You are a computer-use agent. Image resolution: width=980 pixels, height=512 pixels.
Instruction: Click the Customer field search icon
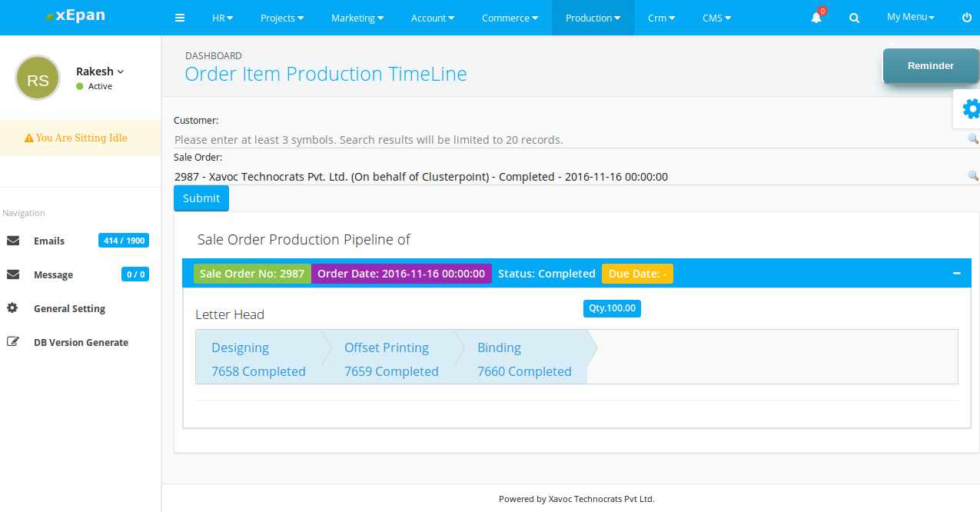(x=973, y=139)
